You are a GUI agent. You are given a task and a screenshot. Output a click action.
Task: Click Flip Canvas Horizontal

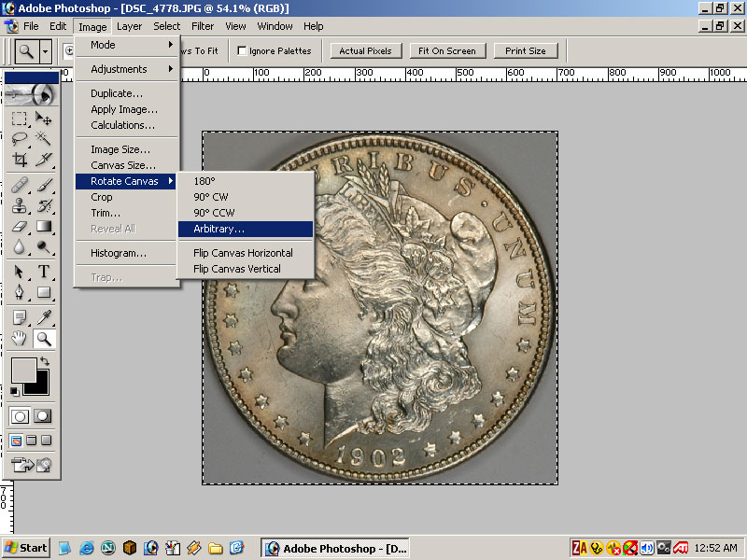[x=243, y=253]
